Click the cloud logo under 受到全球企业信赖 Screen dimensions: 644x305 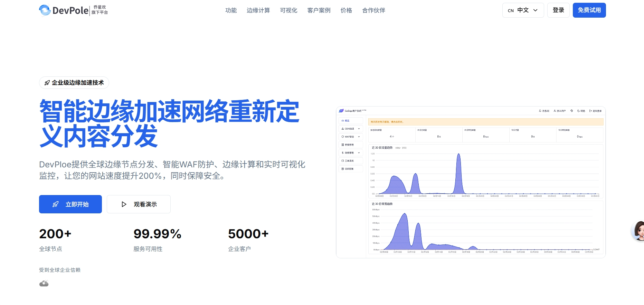tap(44, 284)
